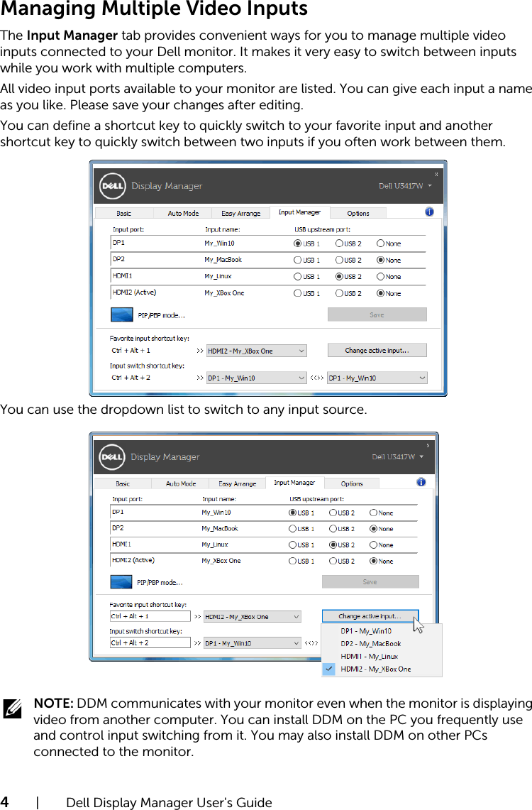Click the pencil note icon beside NOTE text
Viewport: 532px width, 810px height.
tap(12, 708)
